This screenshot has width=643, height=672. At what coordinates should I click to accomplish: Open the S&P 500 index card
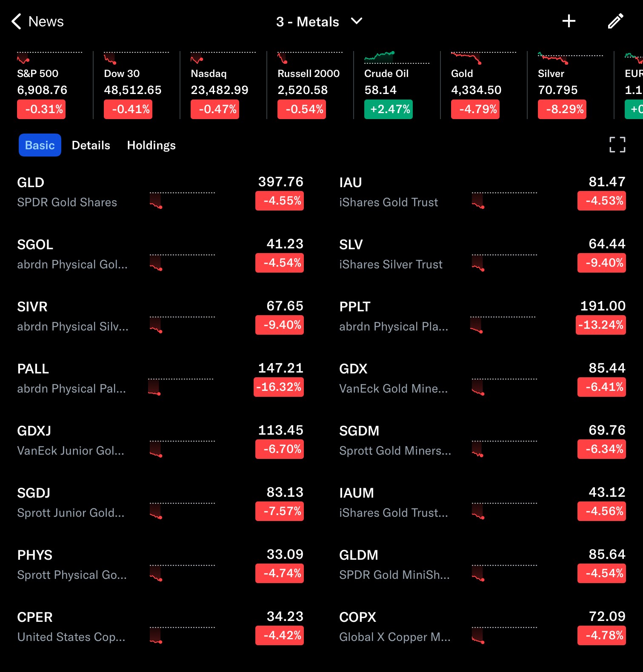click(x=47, y=85)
